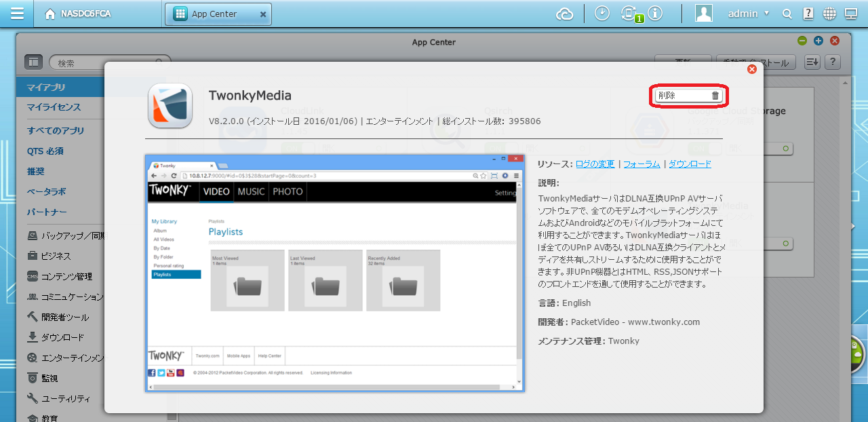Close the App Center taskbar tab
Viewport: 868px width, 422px height.
(263, 14)
